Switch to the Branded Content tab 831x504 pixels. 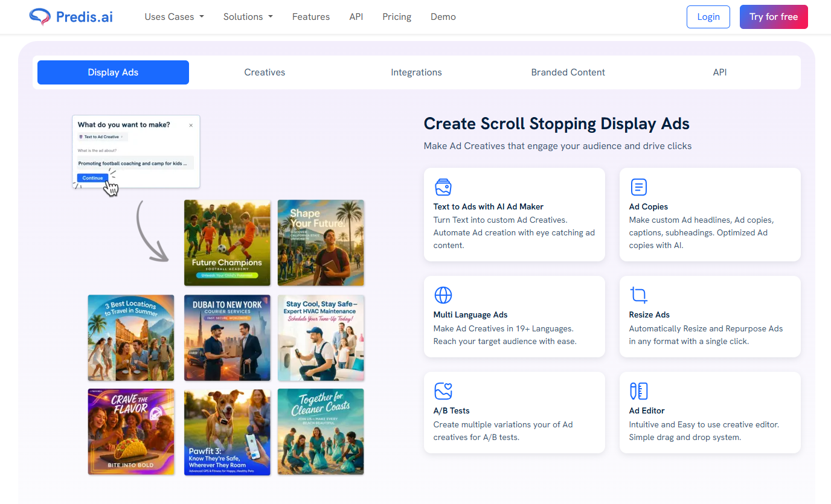click(568, 72)
